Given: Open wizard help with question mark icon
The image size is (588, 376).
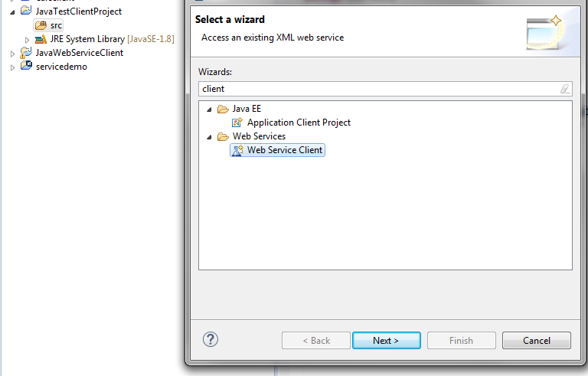Looking at the screenshot, I should (211, 339).
